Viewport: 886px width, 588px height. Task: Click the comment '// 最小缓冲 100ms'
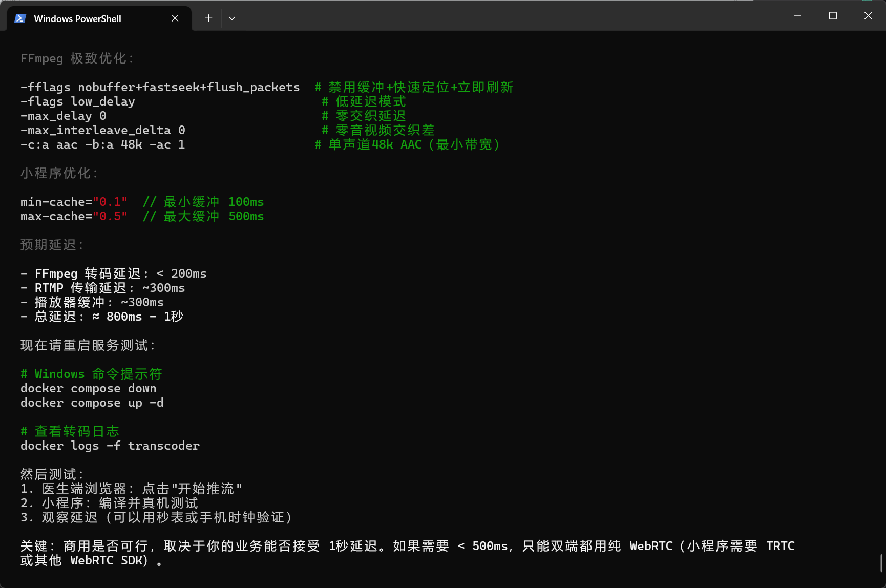pyautogui.click(x=203, y=202)
